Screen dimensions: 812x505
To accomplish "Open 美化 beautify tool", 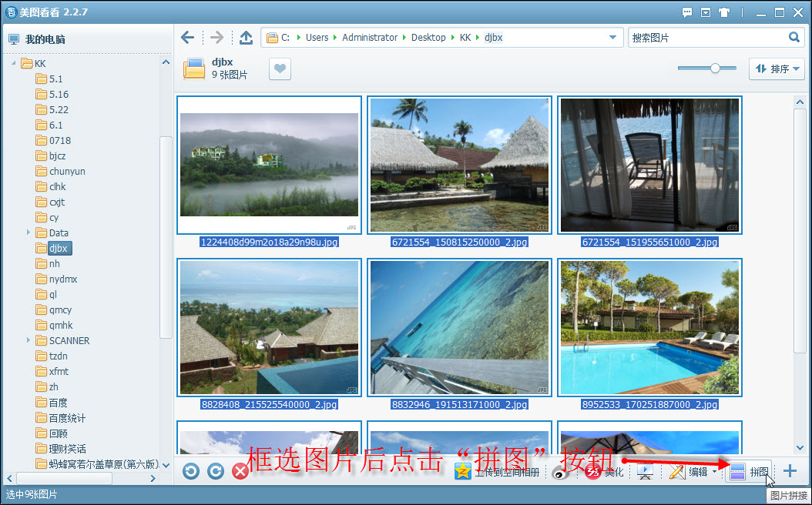I will coord(604,471).
